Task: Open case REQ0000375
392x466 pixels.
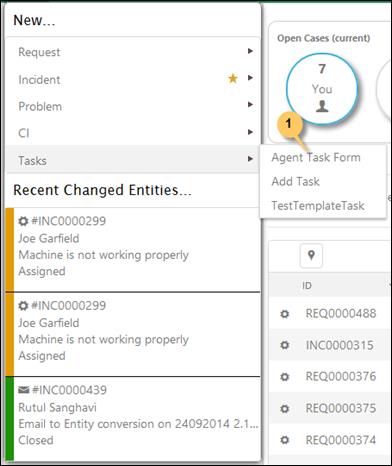Action: pyautogui.click(x=341, y=408)
